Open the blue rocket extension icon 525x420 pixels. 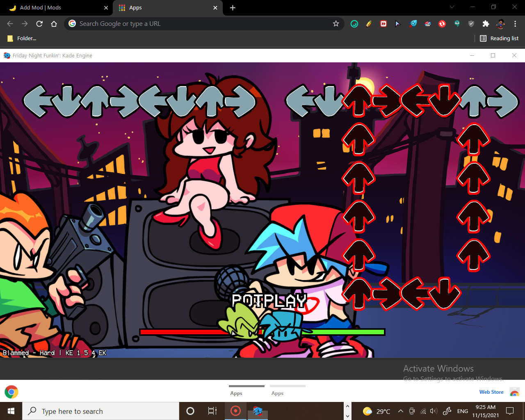click(413, 24)
